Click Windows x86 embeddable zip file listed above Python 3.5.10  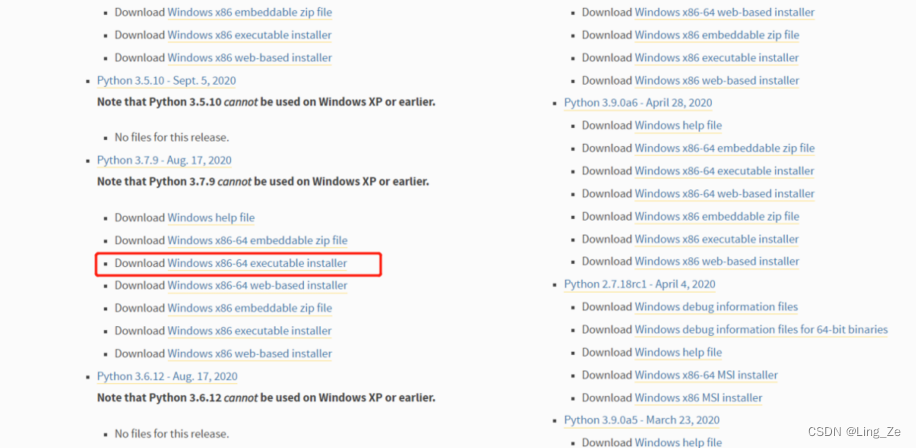click(249, 12)
